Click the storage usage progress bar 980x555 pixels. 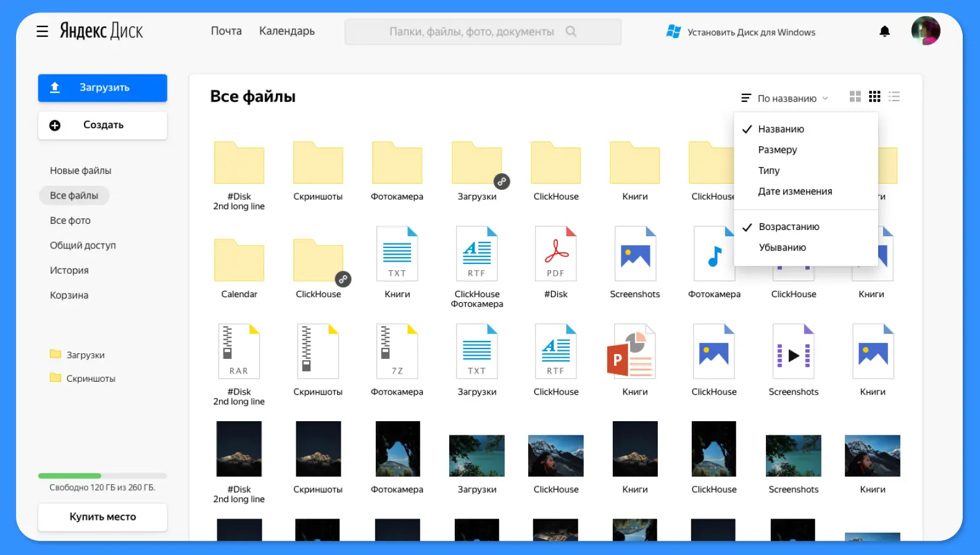(x=102, y=476)
